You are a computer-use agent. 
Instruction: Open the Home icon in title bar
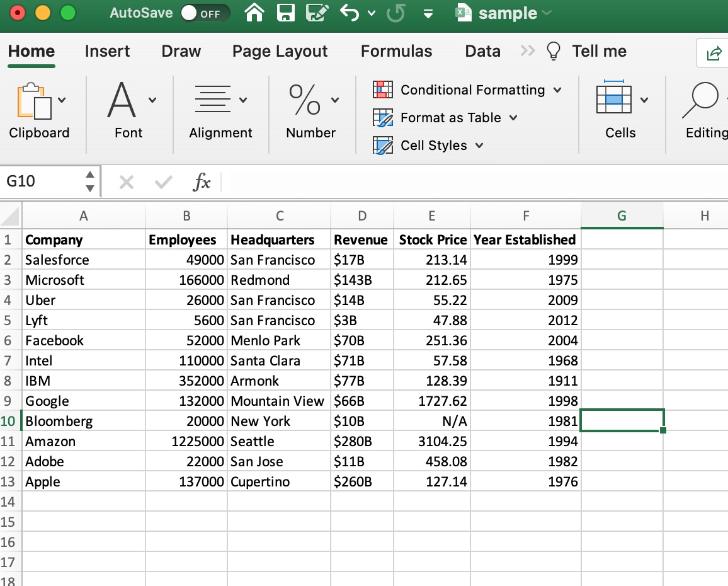254,13
